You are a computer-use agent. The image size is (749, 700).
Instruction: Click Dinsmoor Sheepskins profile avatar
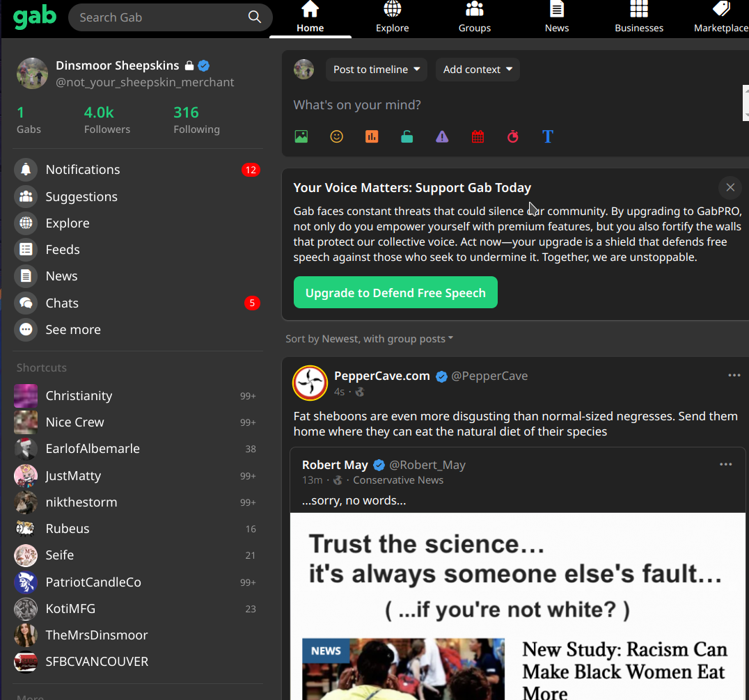point(33,73)
